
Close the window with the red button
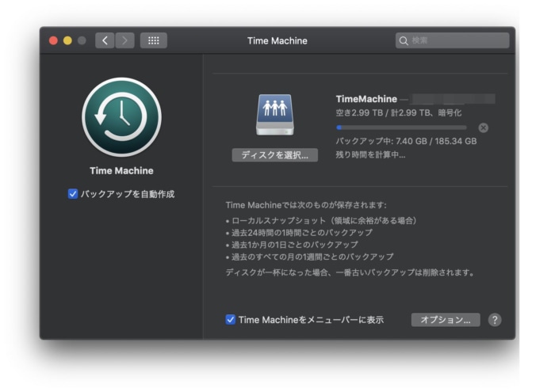point(53,40)
